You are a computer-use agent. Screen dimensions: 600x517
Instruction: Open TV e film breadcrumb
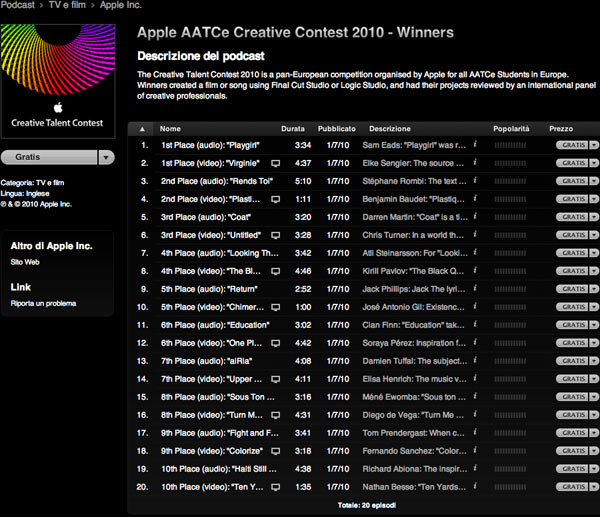67,5
